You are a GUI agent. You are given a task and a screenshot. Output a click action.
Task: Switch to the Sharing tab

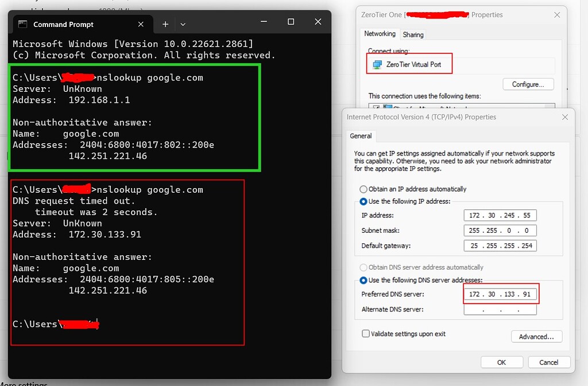pos(413,34)
